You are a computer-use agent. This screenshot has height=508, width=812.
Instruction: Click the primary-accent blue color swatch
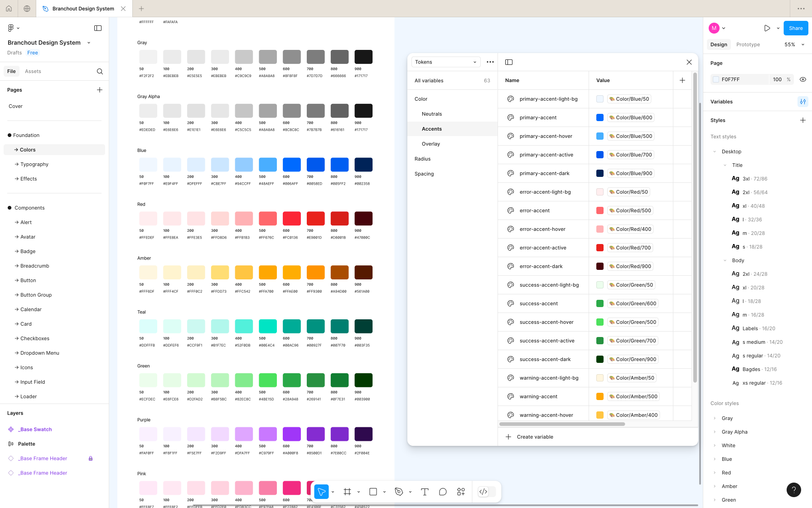[599, 117]
